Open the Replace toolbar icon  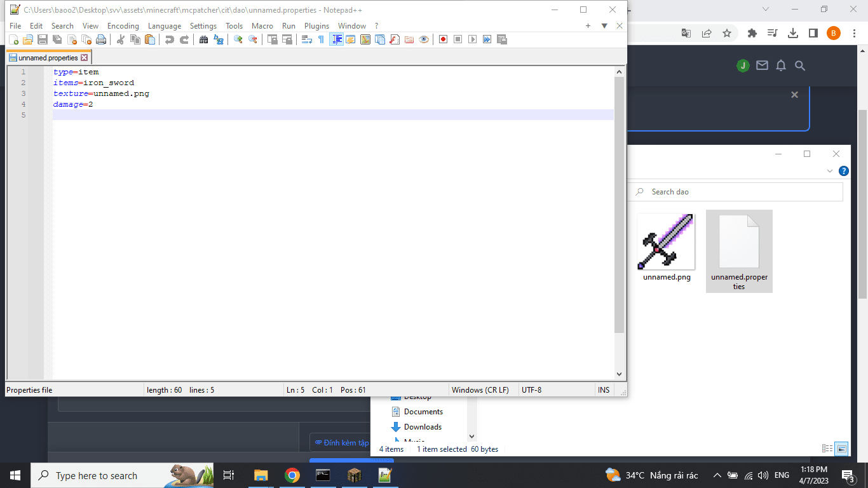(219, 39)
